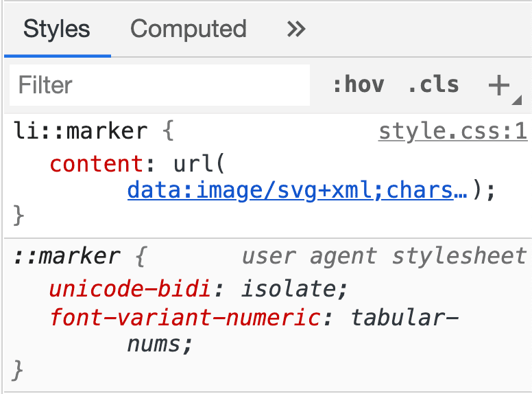Click the isolate property value
This screenshot has height=394, width=532.
291,288
